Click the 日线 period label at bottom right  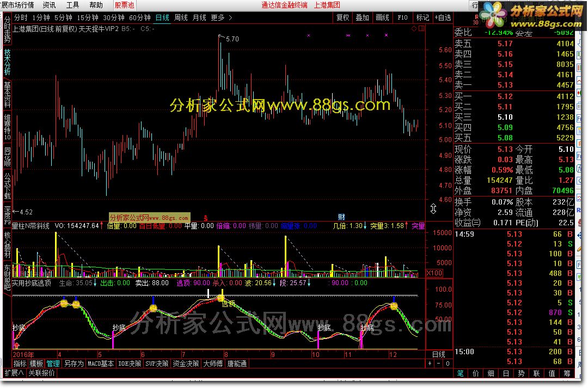[439, 354]
